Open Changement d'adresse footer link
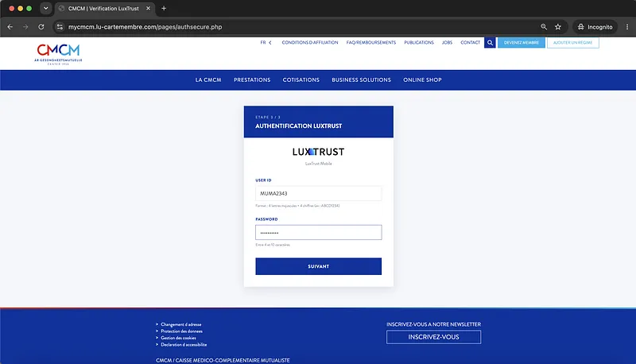This screenshot has height=364, width=636. click(181, 324)
